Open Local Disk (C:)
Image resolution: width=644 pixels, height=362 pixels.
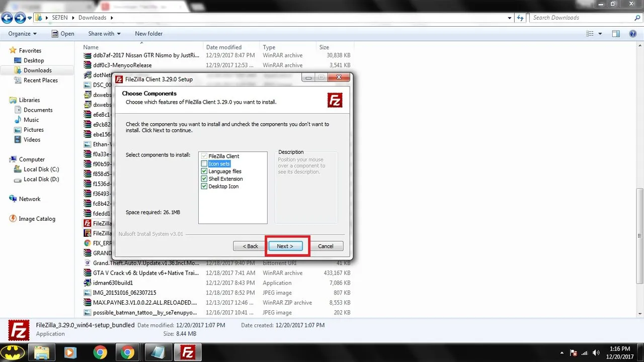coord(41,169)
